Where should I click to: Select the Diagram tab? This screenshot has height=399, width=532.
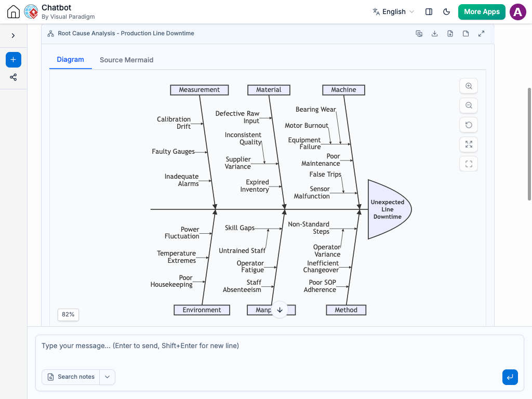click(x=70, y=60)
